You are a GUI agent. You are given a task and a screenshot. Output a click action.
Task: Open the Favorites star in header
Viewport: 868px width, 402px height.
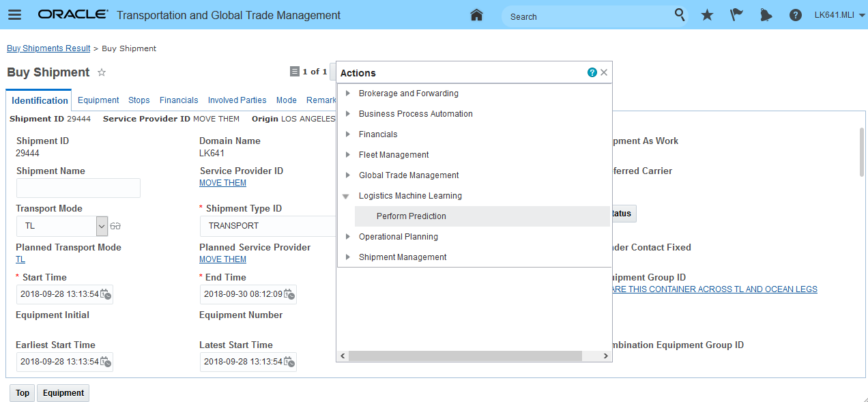coord(707,15)
